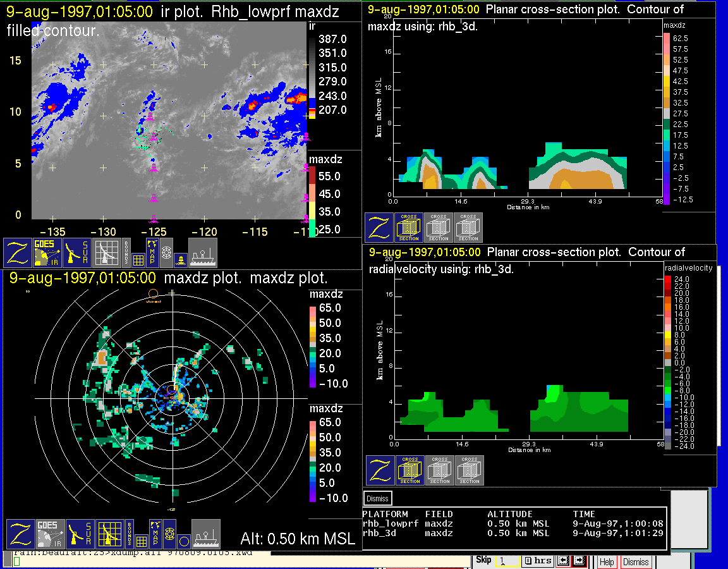Screen dimensions: 728x569
Task: Select third Section icon under radial velocity plot
Action: pos(470,470)
